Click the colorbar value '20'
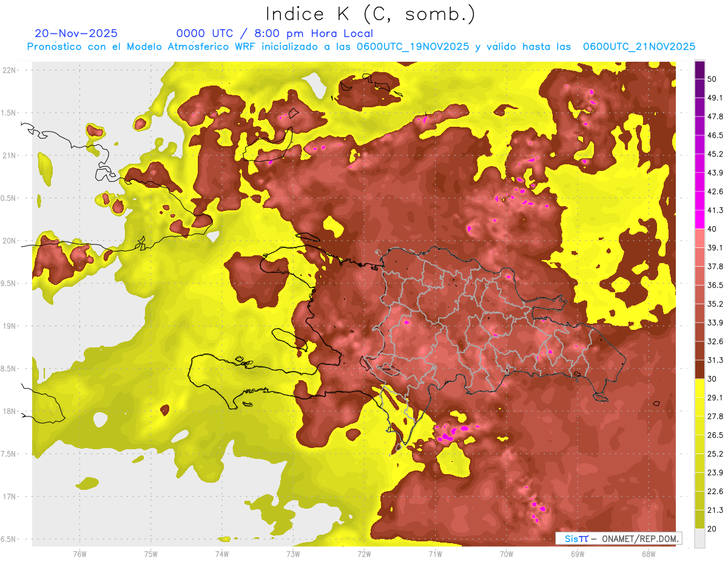 [x=713, y=529]
